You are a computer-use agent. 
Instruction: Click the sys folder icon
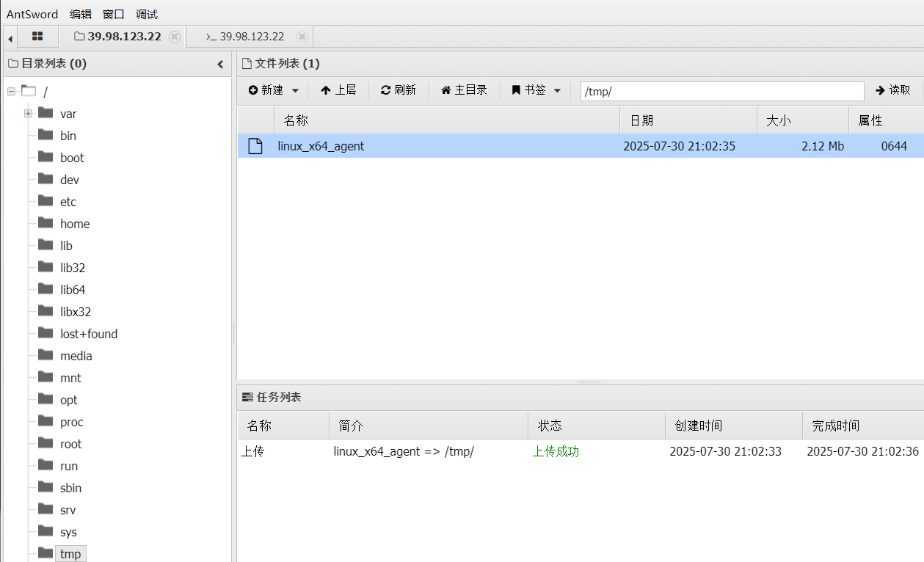(x=46, y=531)
